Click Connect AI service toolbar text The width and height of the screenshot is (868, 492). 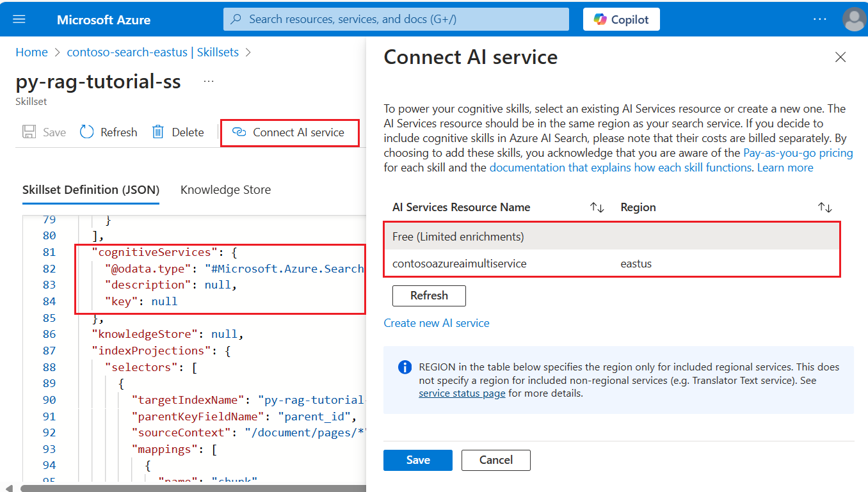pos(298,132)
